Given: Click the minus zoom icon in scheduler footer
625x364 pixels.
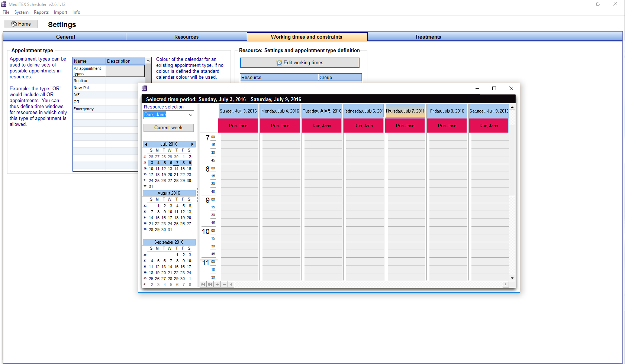Looking at the screenshot, I should (224, 285).
